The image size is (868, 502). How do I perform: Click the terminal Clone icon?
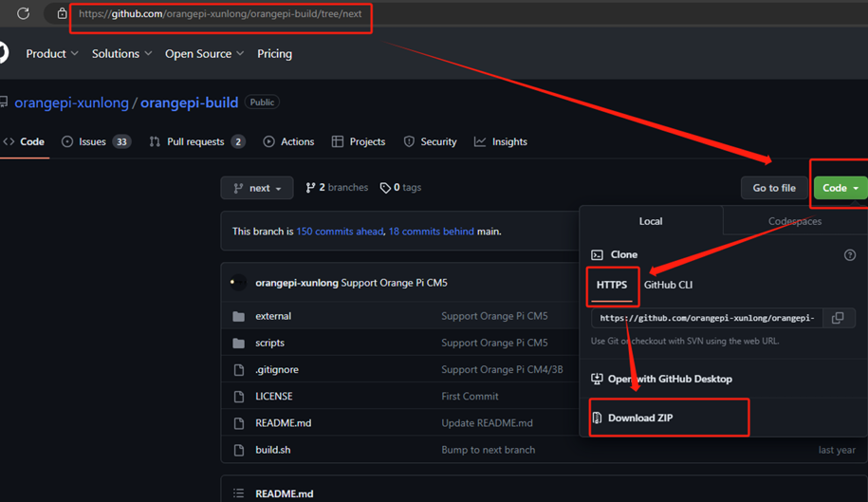tap(597, 254)
